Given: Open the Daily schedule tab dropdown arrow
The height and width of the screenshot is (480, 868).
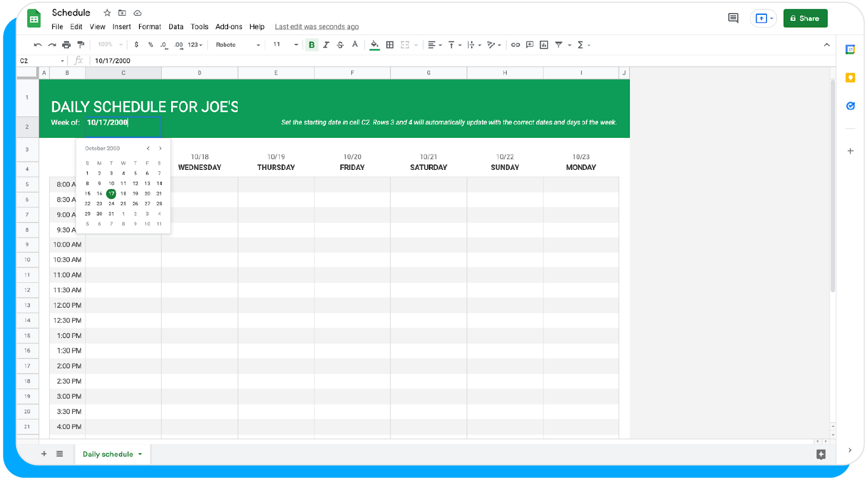Looking at the screenshot, I should [x=140, y=454].
